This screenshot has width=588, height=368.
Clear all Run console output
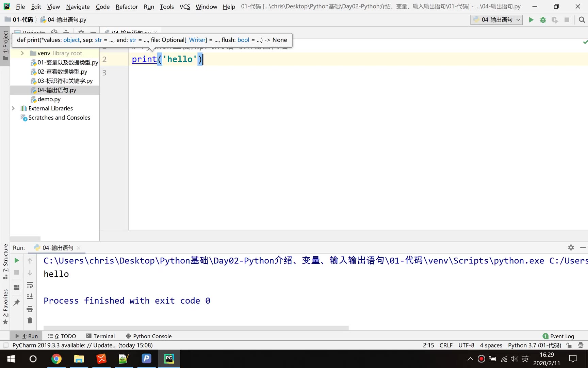coord(30,320)
